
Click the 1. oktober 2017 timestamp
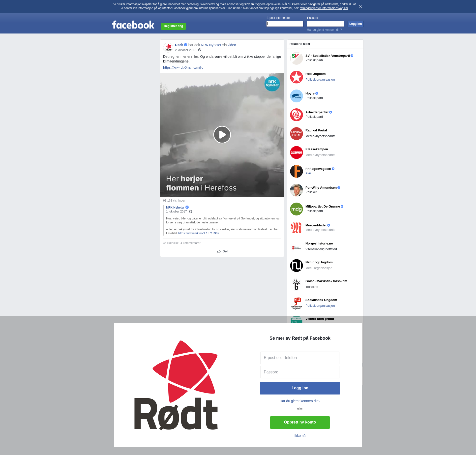pyautogui.click(x=176, y=212)
